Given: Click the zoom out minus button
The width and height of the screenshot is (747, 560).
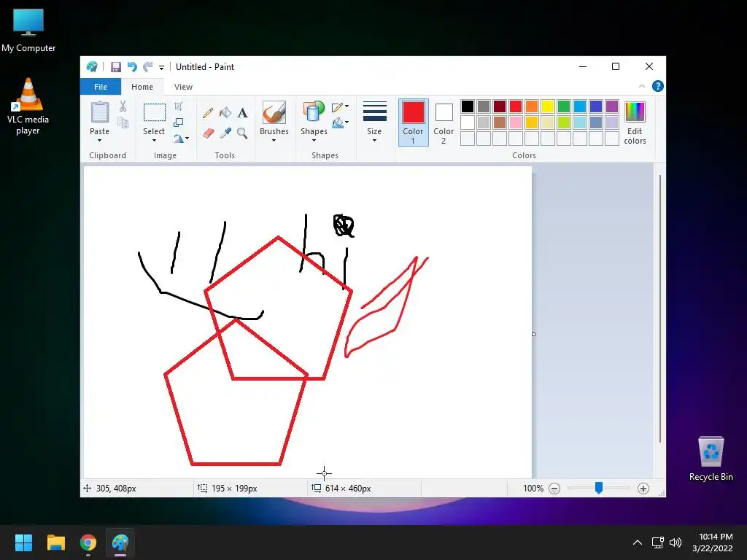Looking at the screenshot, I should (554, 489).
